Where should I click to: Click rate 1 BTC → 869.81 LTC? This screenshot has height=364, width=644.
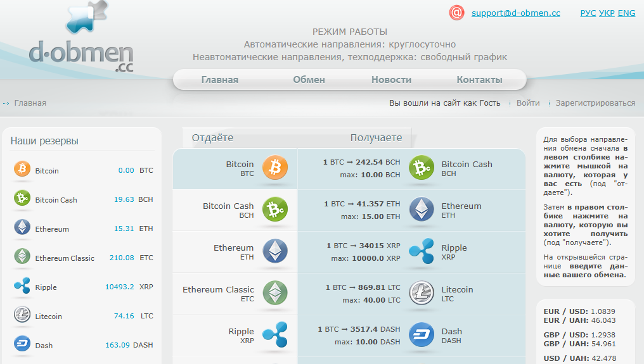[x=363, y=287]
